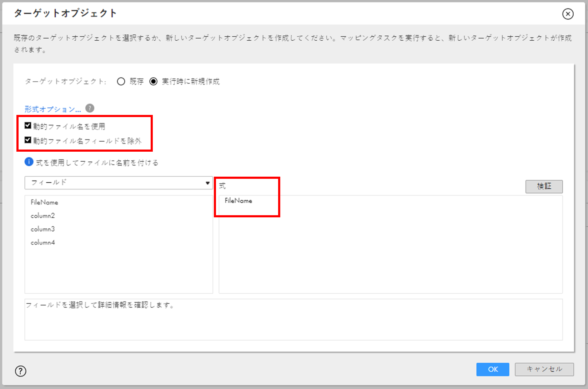Select the 既存 radio button
This screenshot has height=389, width=588.
click(x=121, y=81)
